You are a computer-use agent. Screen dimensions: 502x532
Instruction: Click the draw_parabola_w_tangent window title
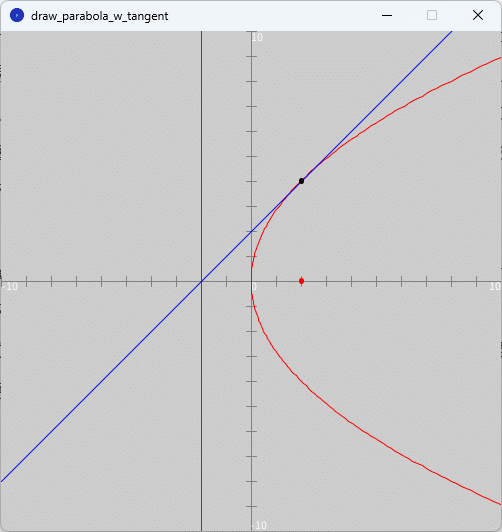tap(99, 16)
